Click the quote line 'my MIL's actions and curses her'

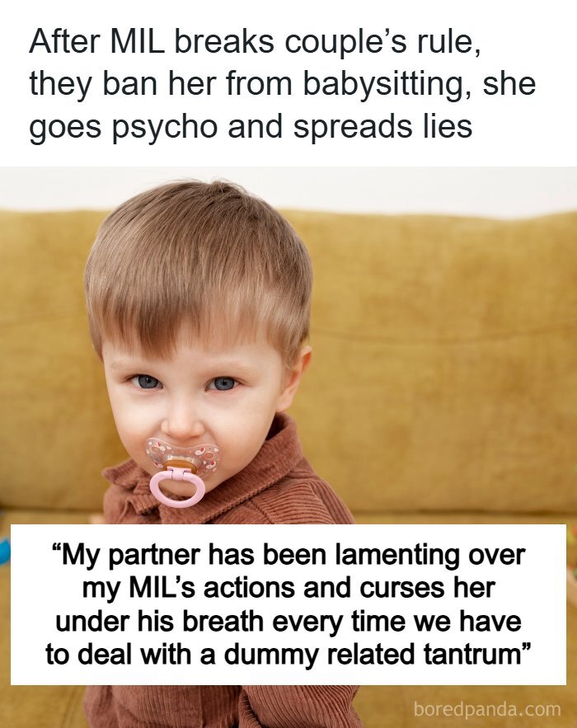pos(288,588)
